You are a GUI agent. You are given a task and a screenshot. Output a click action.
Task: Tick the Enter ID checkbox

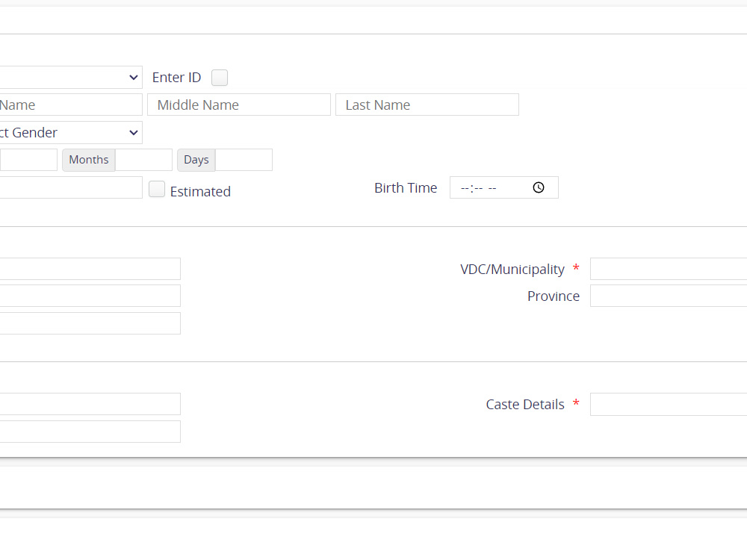220,78
